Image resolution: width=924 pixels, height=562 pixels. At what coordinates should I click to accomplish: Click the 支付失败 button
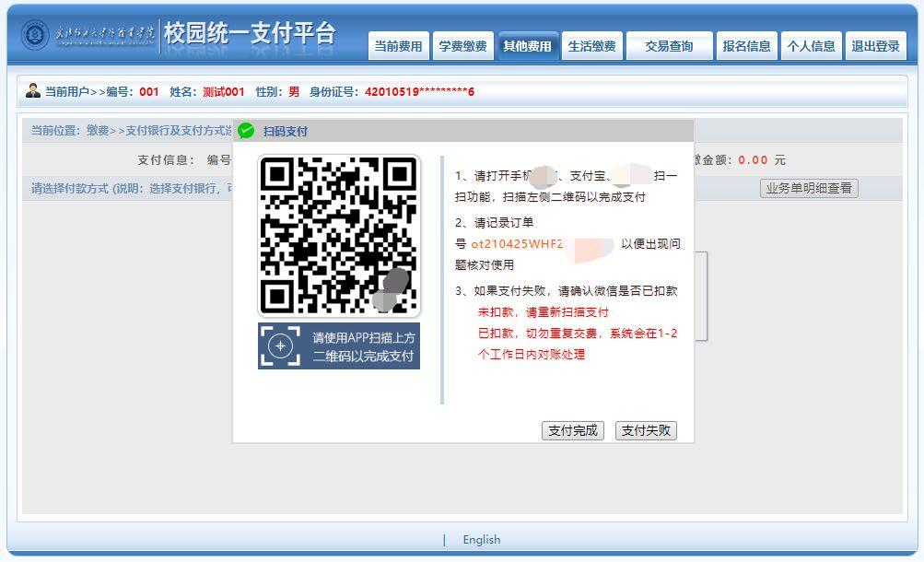646,430
